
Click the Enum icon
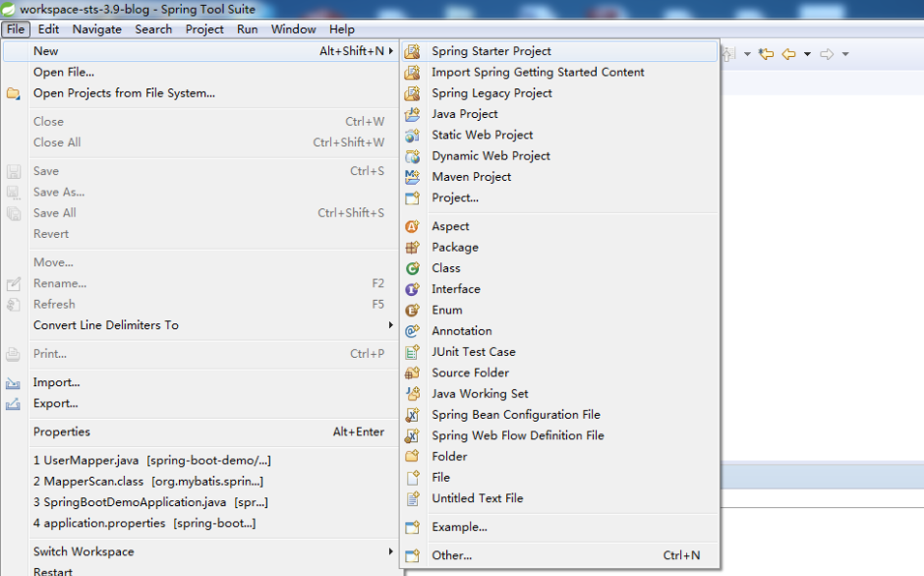click(413, 310)
